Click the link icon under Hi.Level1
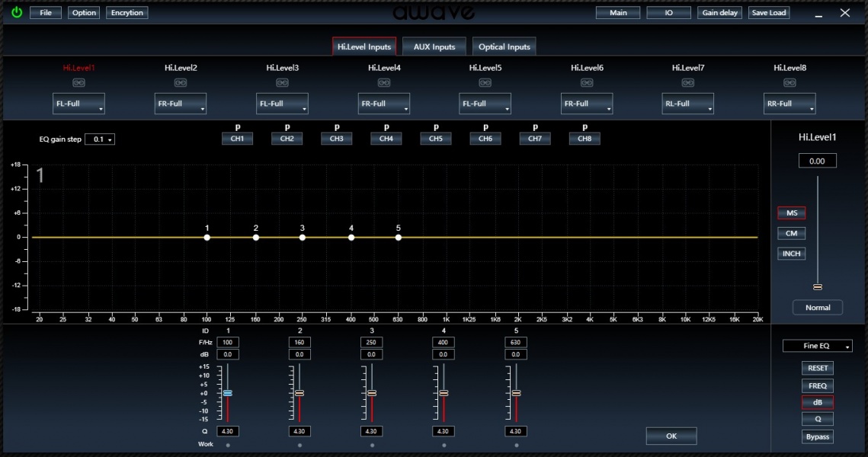Image resolution: width=868 pixels, height=457 pixels. [78, 83]
